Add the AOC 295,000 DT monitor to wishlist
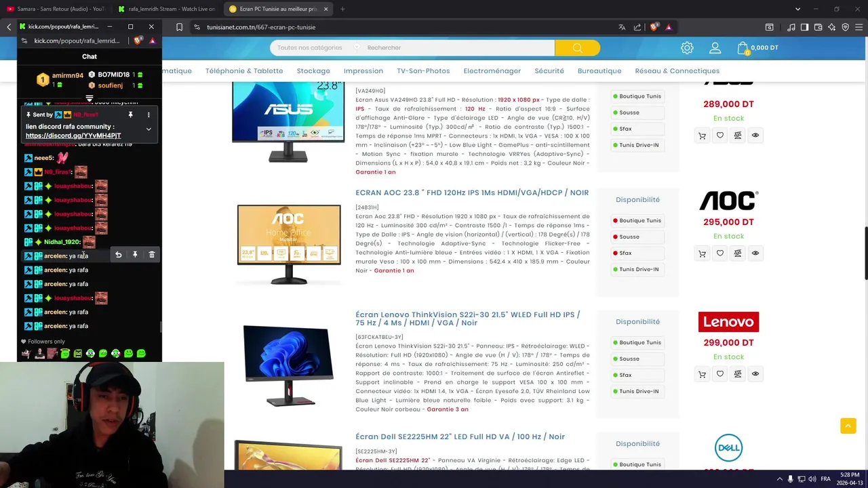The height and width of the screenshot is (488, 868). coord(720,253)
